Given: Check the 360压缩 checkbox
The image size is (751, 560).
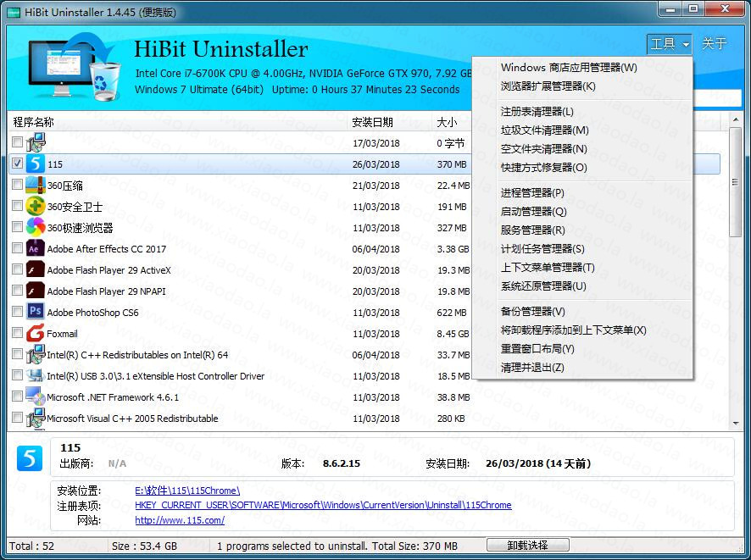Looking at the screenshot, I should [17, 185].
